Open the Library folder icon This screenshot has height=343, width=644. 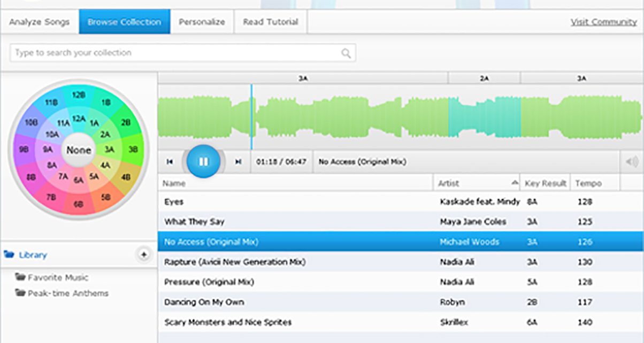coord(9,255)
